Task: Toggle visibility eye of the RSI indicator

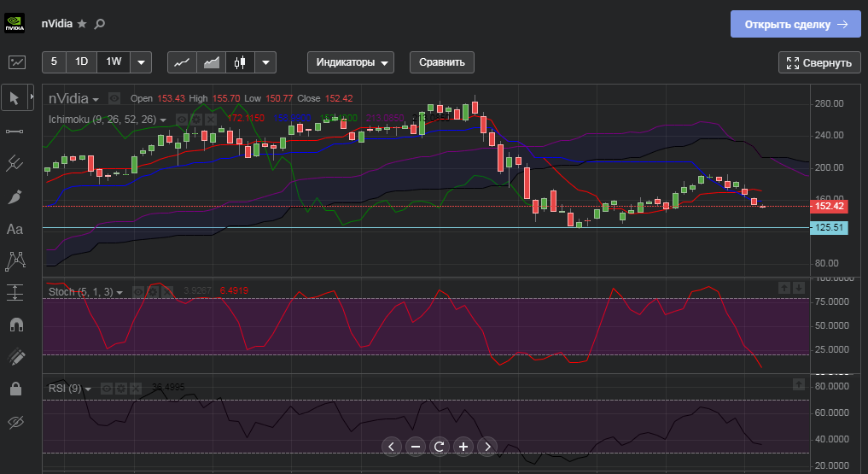Action: [107, 388]
